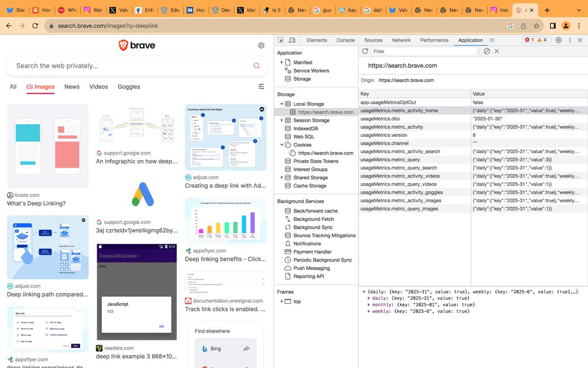Open braze.com What's Deep Linking image
Image resolution: width=588 pixels, height=368 pixels.
48,146
